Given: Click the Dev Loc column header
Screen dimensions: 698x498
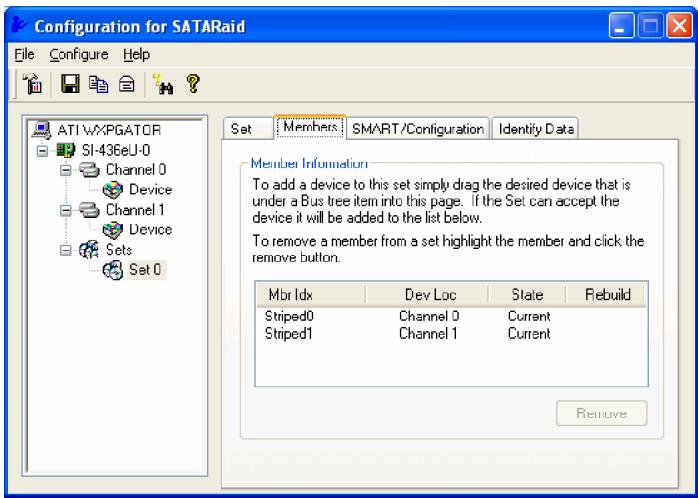Looking at the screenshot, I should 427,295.
